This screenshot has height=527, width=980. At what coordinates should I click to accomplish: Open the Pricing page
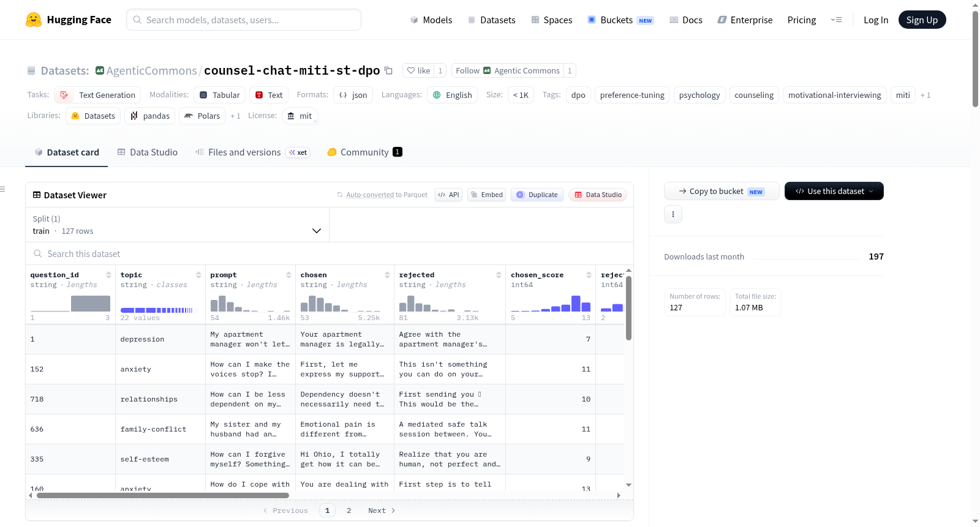(801, 20)
